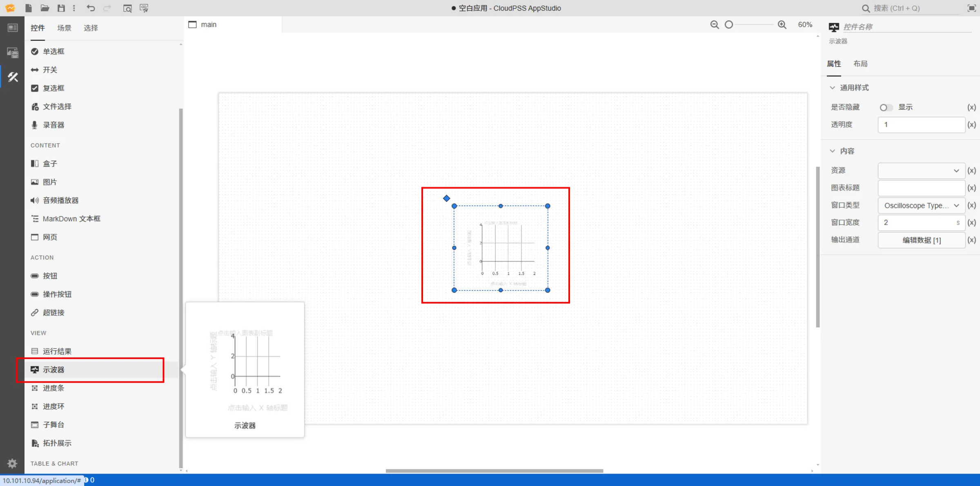Click the 录音器 icon in controls
This screenshot has width=980, height=486.
[x=34, y=125]
